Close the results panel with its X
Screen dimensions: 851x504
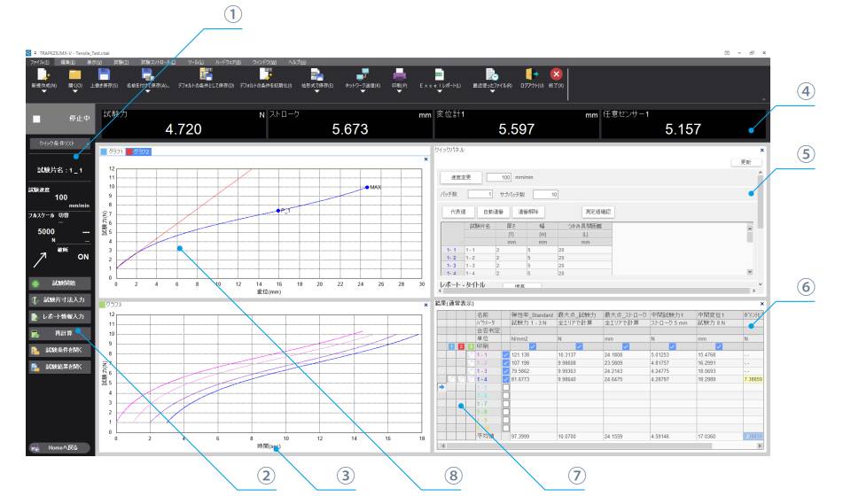tap(762, 304)
